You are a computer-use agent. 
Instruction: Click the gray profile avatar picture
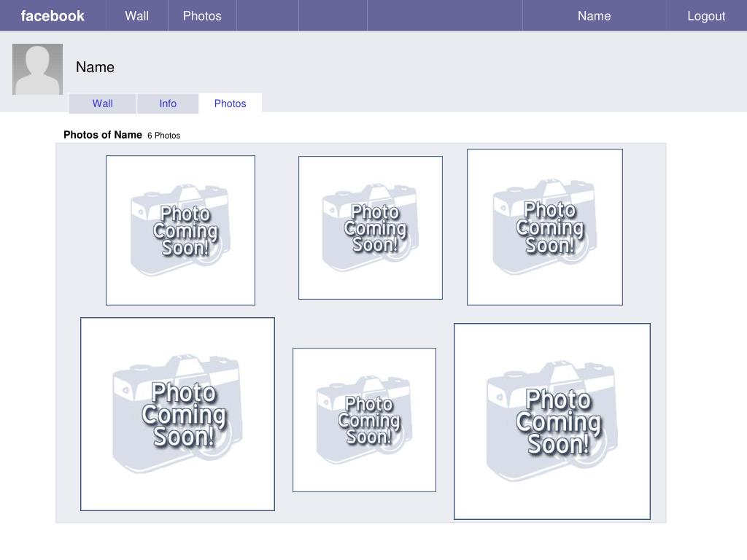pyautogui.click(x=38, y=69)
